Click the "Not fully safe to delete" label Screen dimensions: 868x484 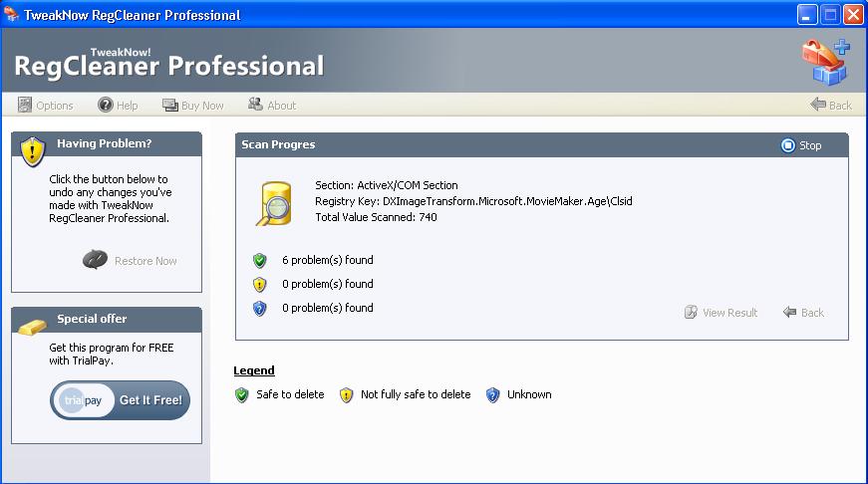(x=416, y=394)
